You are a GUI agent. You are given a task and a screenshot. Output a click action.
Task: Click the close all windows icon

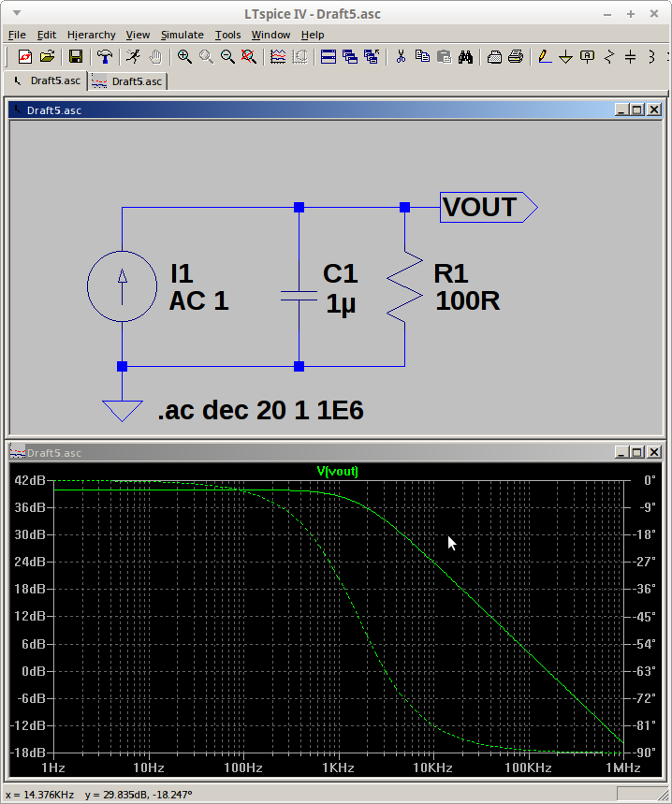(x=372, y=56)
